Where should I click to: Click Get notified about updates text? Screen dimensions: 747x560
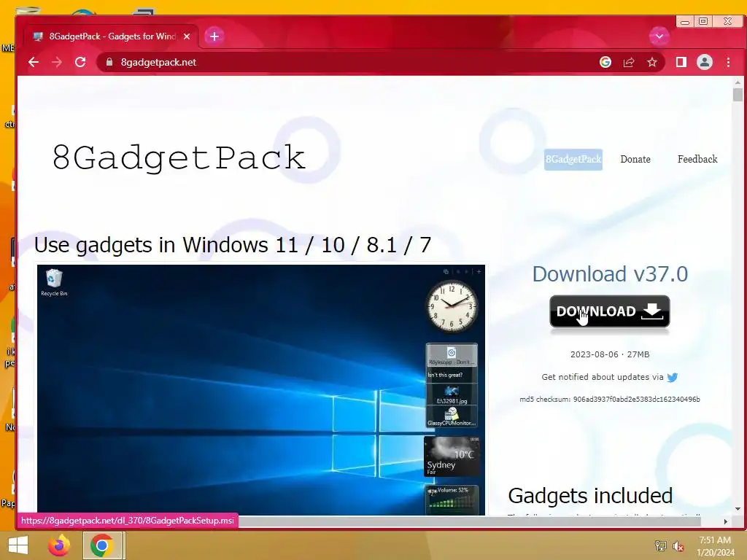(x=602, y=377)
